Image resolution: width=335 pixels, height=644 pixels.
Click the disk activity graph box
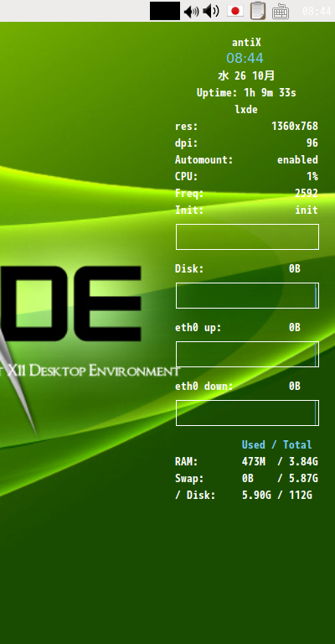(247, 296)
